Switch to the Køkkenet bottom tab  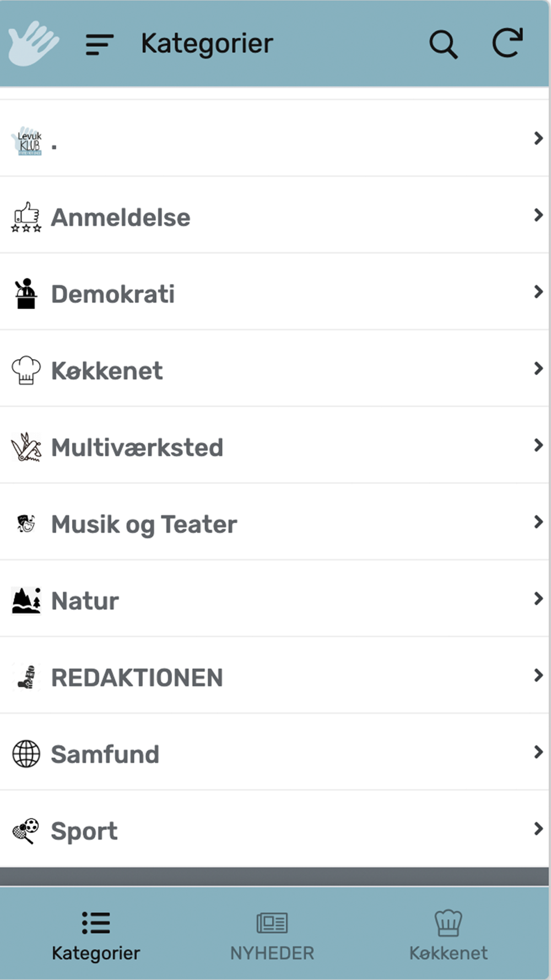(448, 935)
